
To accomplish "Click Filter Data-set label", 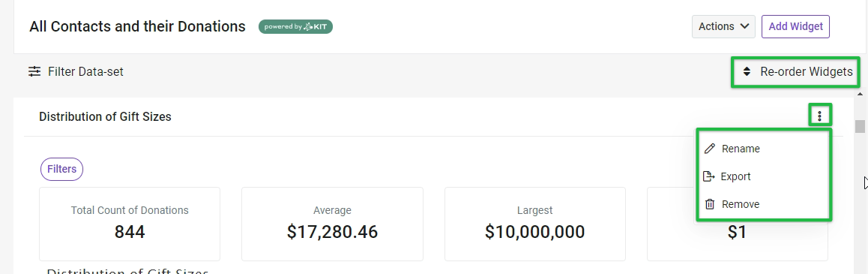I will (x=85, y=71).
